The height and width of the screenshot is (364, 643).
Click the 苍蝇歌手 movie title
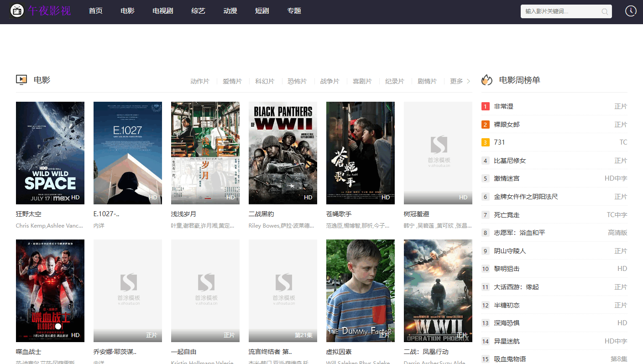click(x=339, y=214)
